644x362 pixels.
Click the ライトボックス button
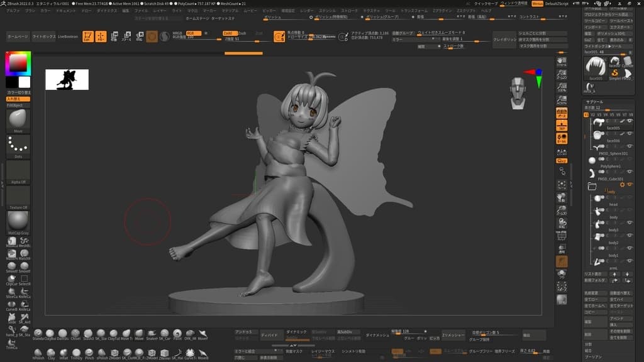[x=44, y=36]
